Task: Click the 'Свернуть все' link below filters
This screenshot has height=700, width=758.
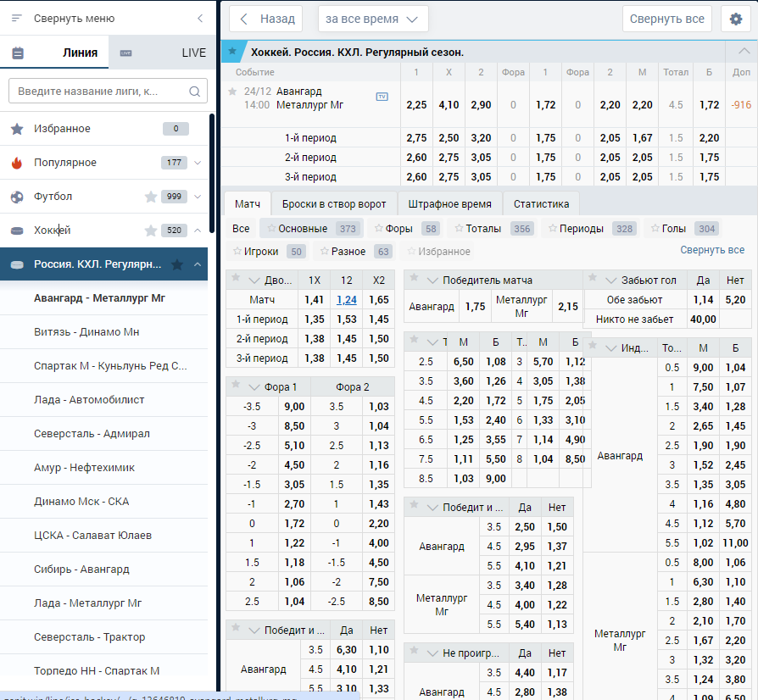Action: pos(712,250)
